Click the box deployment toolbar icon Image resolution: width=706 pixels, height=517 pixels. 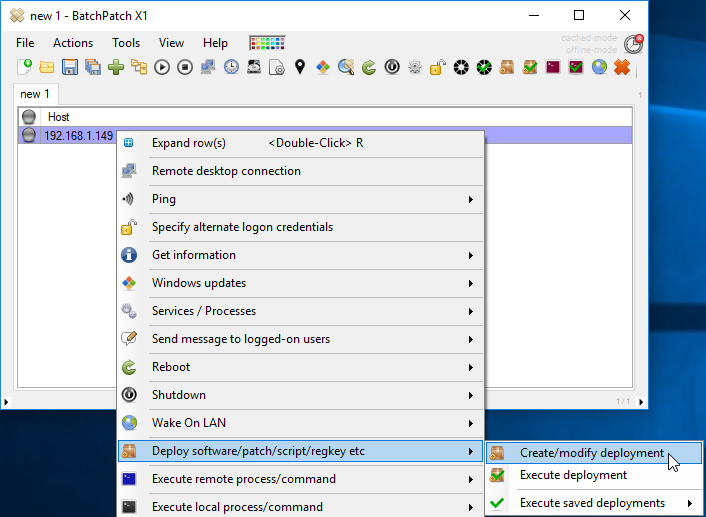coord(507,67)
